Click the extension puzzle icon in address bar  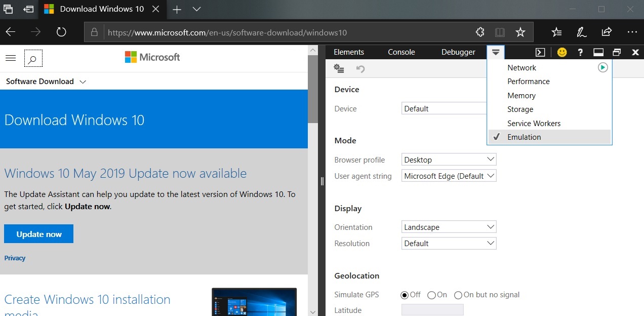[x=480, y=32]
